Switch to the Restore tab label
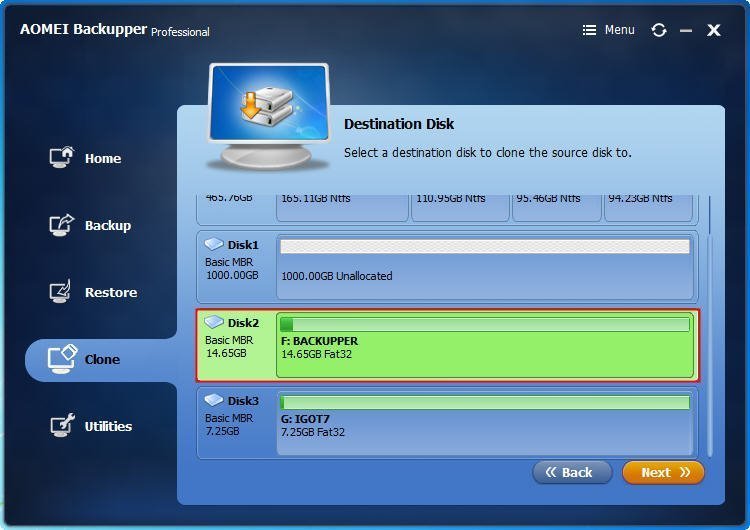 pos(111,292)
